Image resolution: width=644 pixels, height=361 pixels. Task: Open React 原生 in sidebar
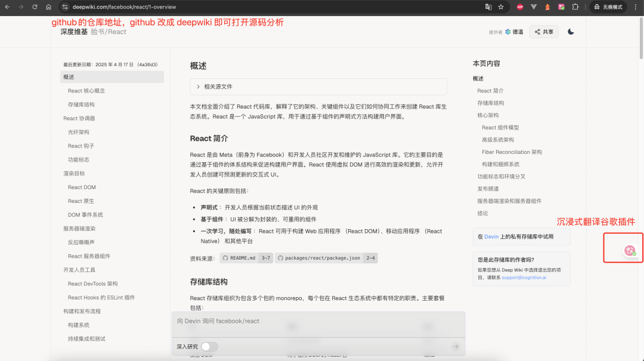81,201
